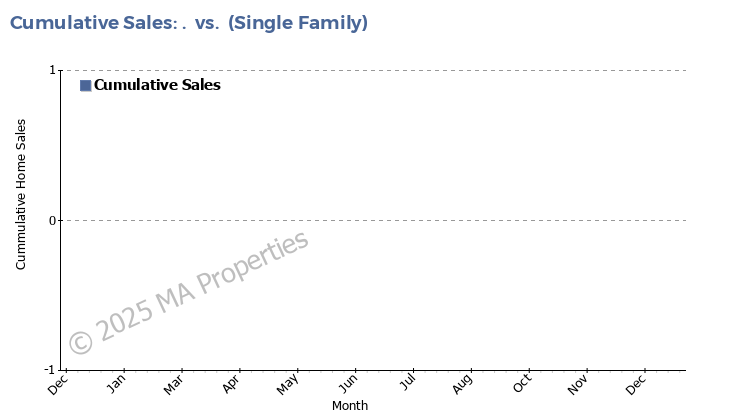Click the chart title mentioning Single Family

[x=189, y=23]
